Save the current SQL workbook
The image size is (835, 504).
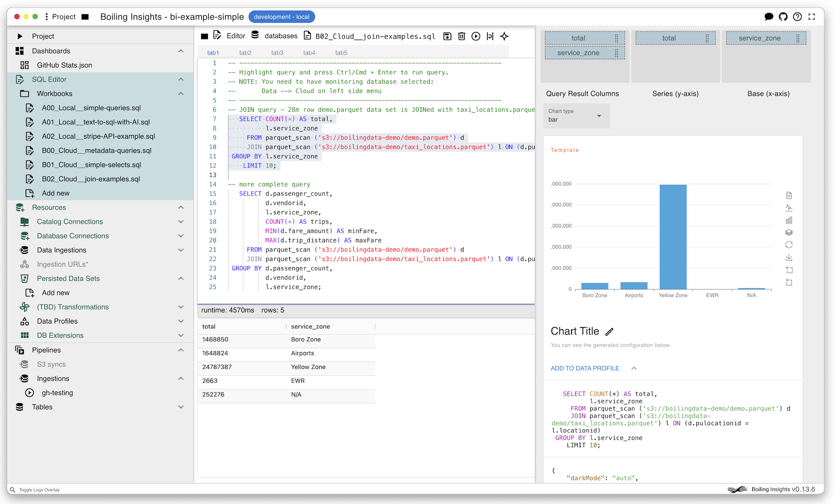pyautogui.click(x=447, y=36)
